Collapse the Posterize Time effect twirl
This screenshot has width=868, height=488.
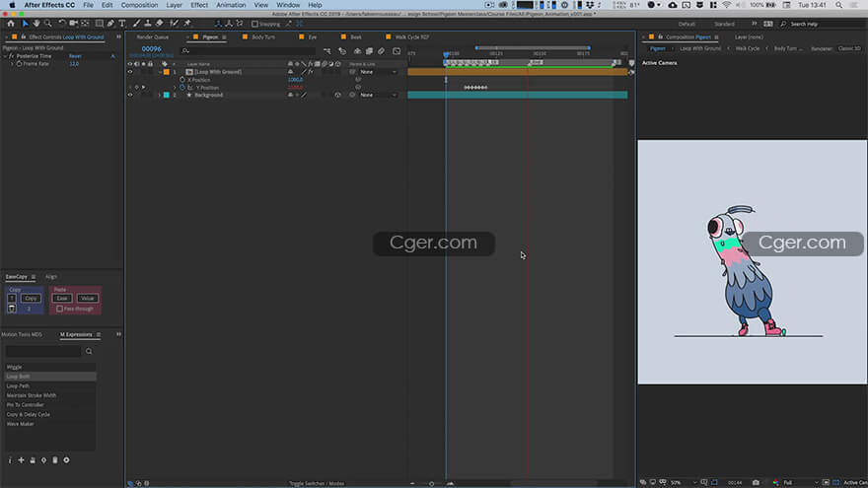coord(6,56)
